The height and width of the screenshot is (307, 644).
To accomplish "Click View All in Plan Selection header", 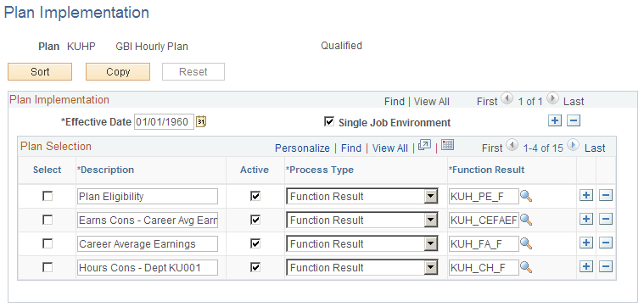I will pyautogui.click(x=390, y=148).
